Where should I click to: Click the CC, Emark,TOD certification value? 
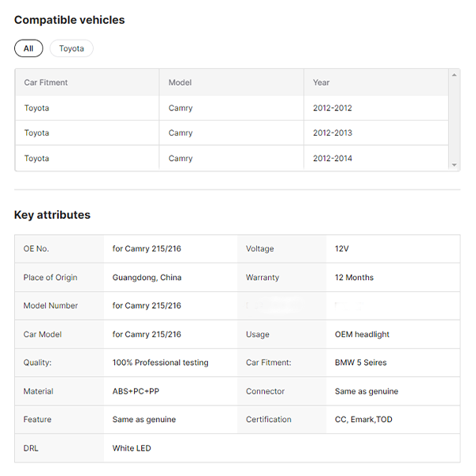pyautogui.click(x=363, y=420)
